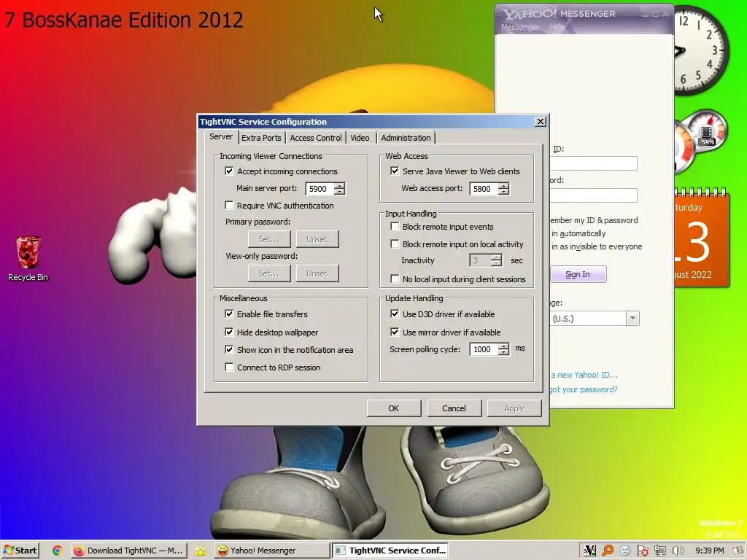Click Sign In in Yahoo! Messenger
The width and height of the screenshot is (747, 560).
pyautogui.click(x=578, y=274)
